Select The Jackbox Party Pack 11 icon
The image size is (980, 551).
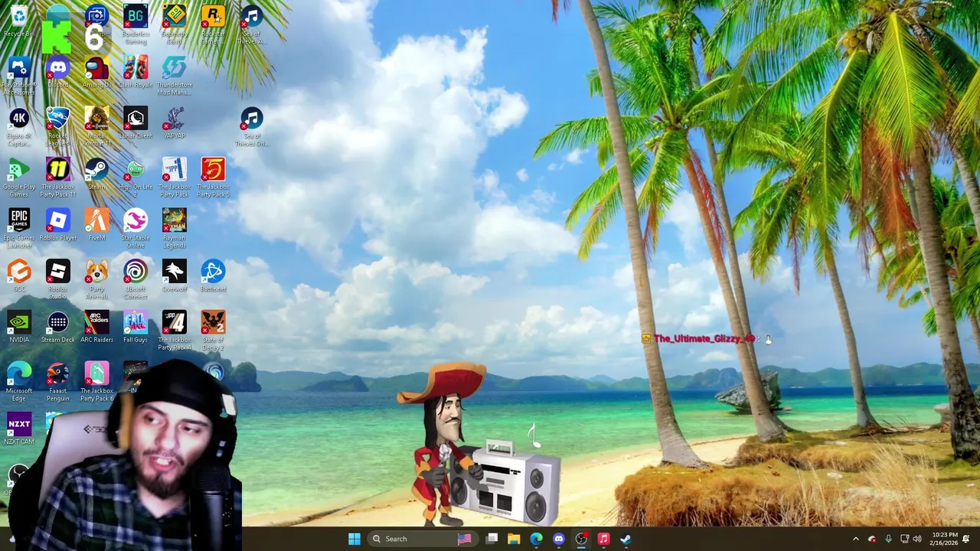[x=57, y=178]
